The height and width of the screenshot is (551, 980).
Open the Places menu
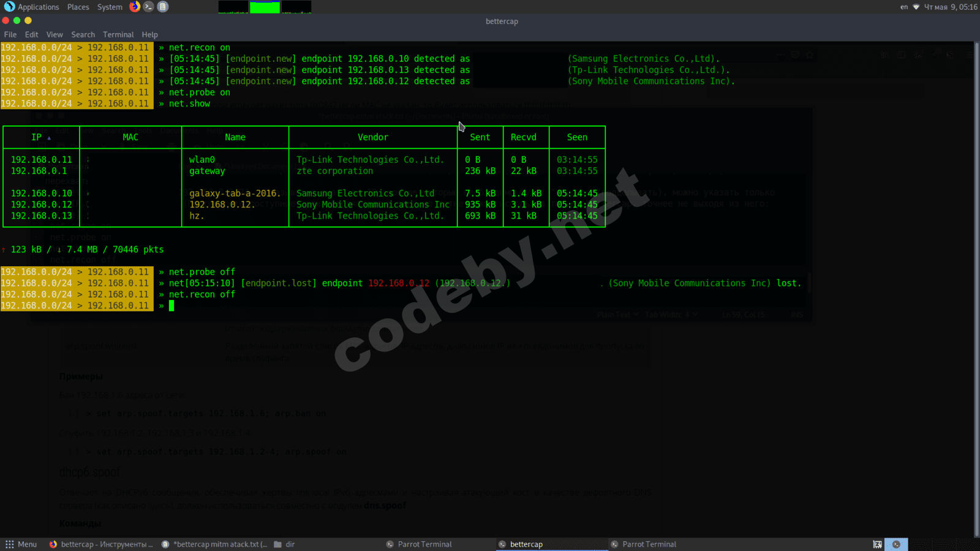click(x=78, y=7)
